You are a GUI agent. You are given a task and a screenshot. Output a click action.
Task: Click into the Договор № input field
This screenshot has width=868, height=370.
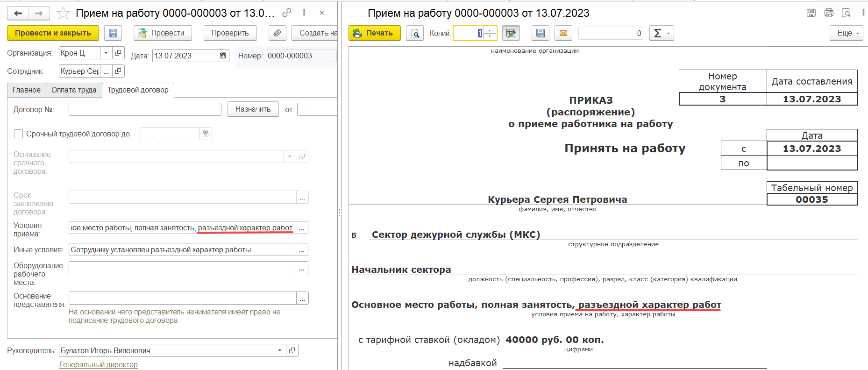pyautogui.click(x=145, y=109)
